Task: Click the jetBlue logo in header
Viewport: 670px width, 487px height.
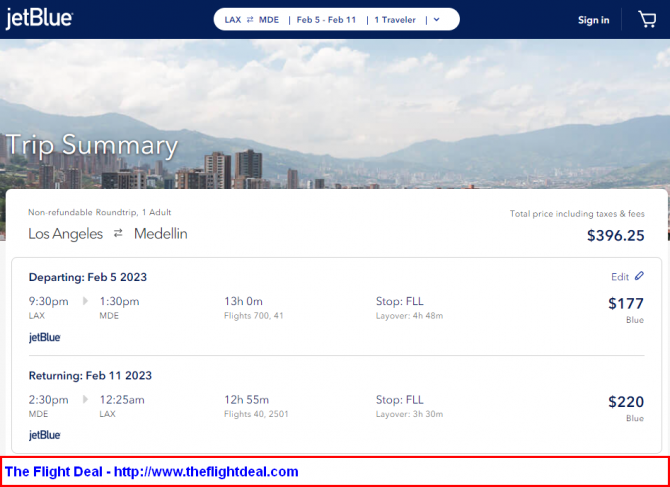Action: [39, 19]
